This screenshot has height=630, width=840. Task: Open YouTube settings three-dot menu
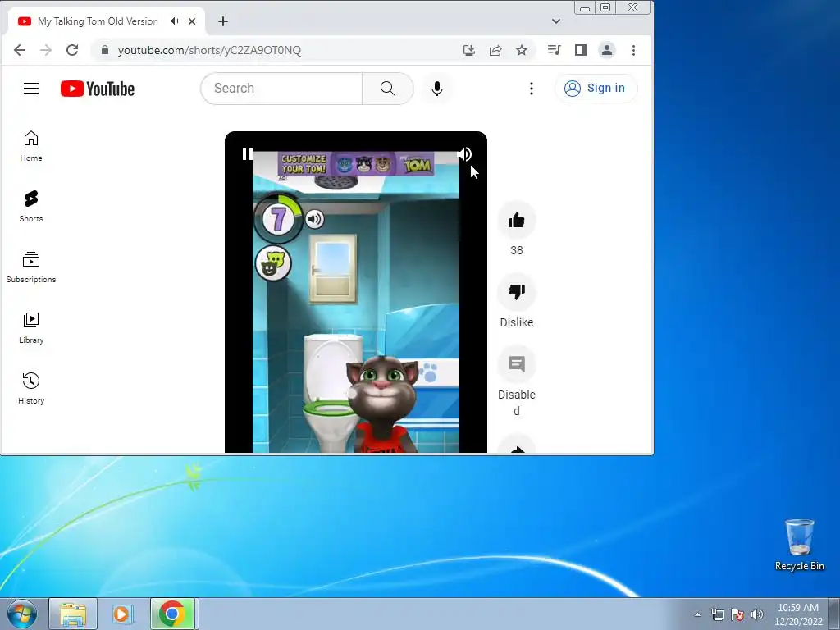(532, 89)
